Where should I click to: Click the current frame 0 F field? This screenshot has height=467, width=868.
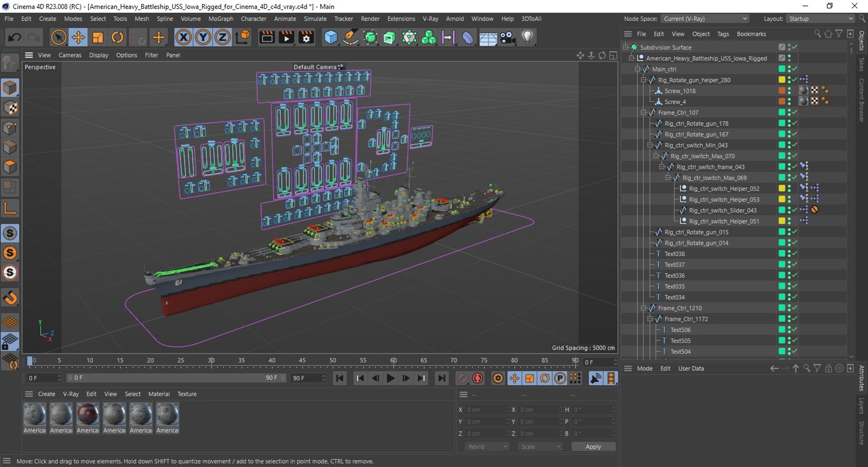point(44,378)
